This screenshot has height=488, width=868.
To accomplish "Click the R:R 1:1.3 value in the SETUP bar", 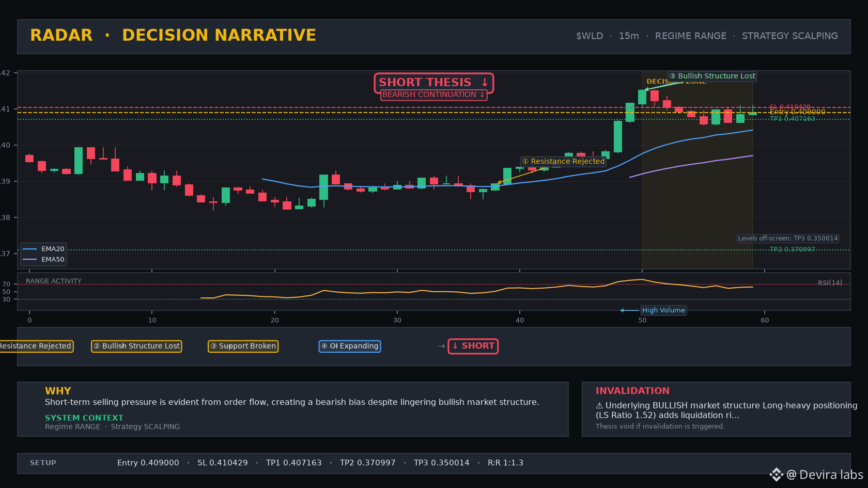I will coord(506,463).
